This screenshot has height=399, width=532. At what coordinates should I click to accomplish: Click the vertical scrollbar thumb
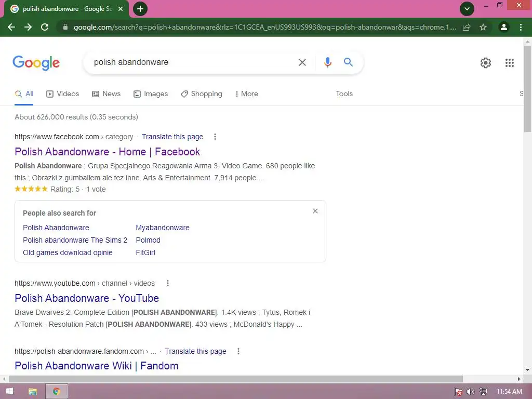[527, 88]
